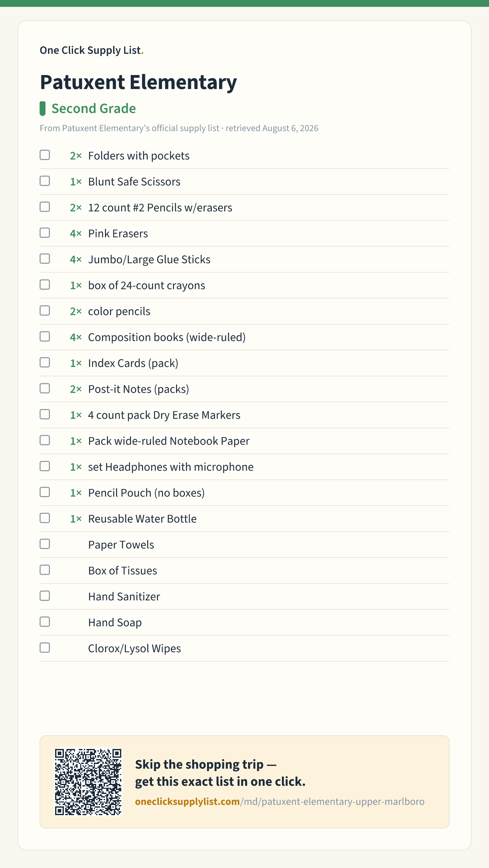Check the Paper Towels checkbox
The height and width of the screenshot is (868, 489).
pyautogui.click(x=45, y=544)
